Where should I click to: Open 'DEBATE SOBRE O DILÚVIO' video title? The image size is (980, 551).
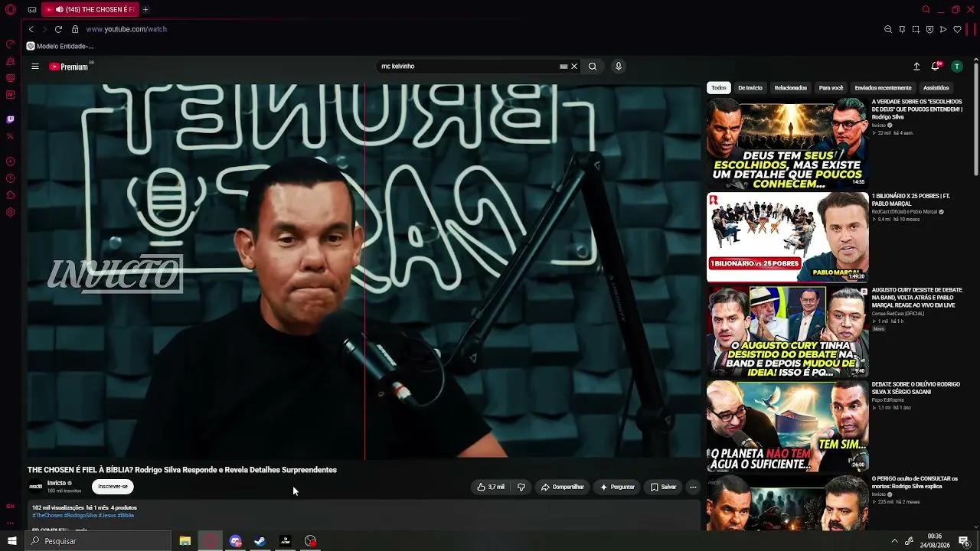click(x=916, y=388)
